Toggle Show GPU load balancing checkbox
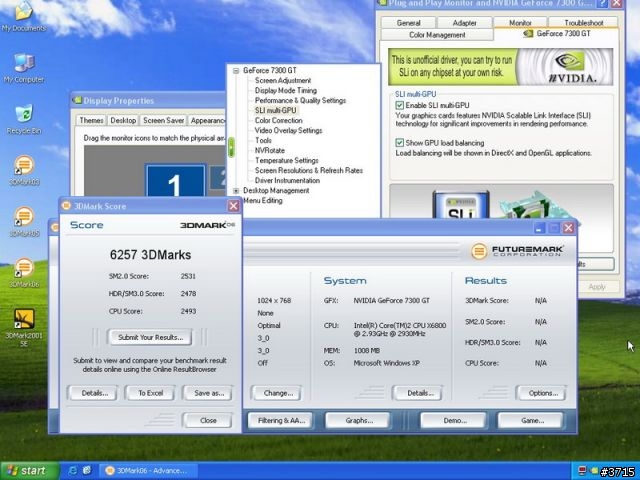The image size is (640, 480). pyautogui.click(x=399, y=143)
